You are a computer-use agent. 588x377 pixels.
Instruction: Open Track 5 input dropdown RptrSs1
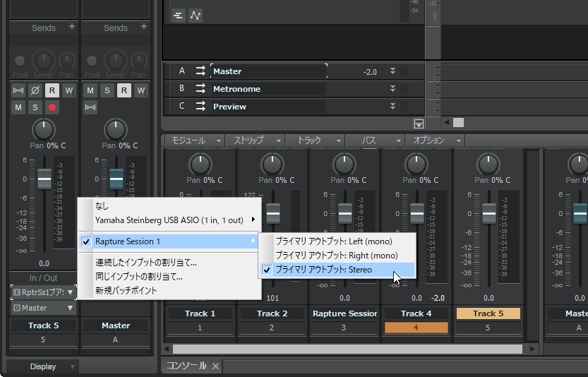(44, 292)
